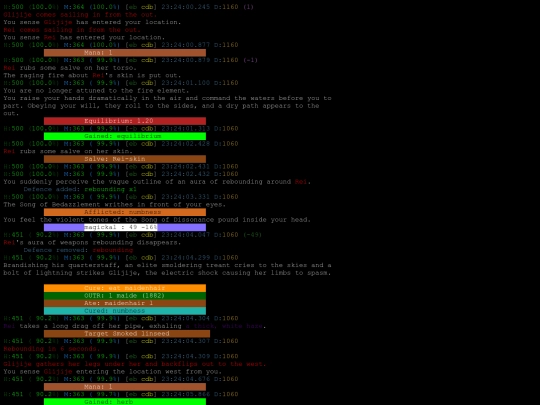Click 'Glijije gathers her legs under her and backflips' line
540x405 pixels.
135,364
